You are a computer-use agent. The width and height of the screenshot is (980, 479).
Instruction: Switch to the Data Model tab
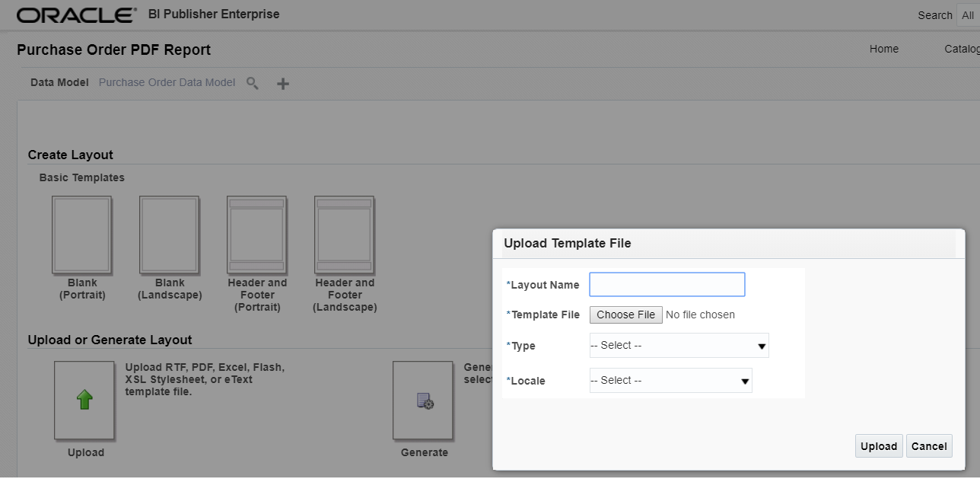[59, 82]
